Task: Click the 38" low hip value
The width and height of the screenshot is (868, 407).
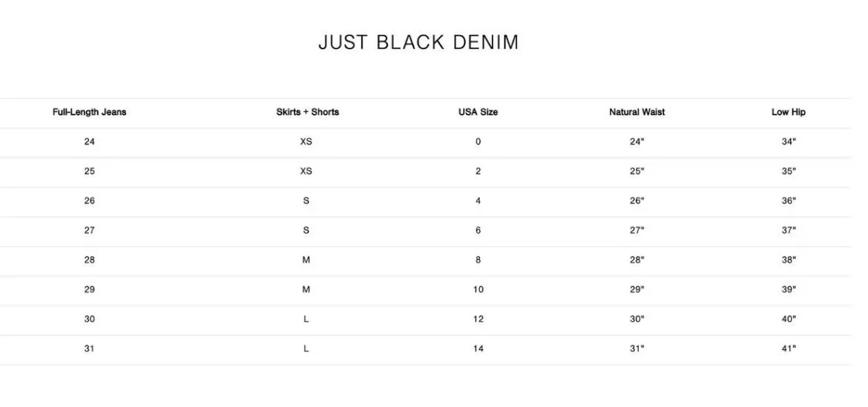Action: pyautogui.click(x=789, y=260)
